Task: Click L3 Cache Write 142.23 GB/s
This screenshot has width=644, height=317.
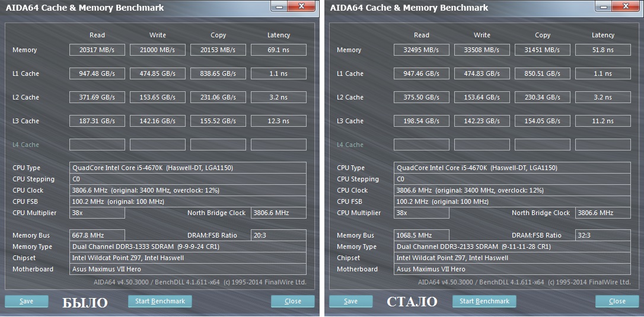Action: click(482, 121)
